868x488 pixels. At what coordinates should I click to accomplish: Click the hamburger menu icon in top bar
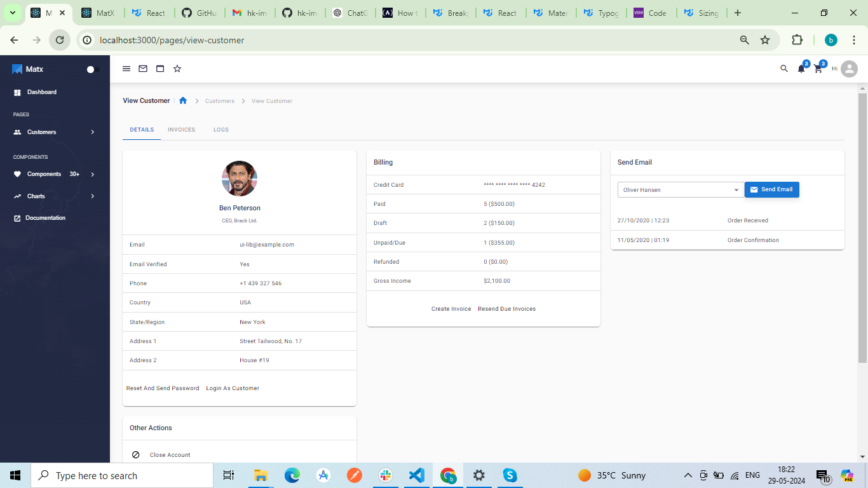(x=126, y=69)
